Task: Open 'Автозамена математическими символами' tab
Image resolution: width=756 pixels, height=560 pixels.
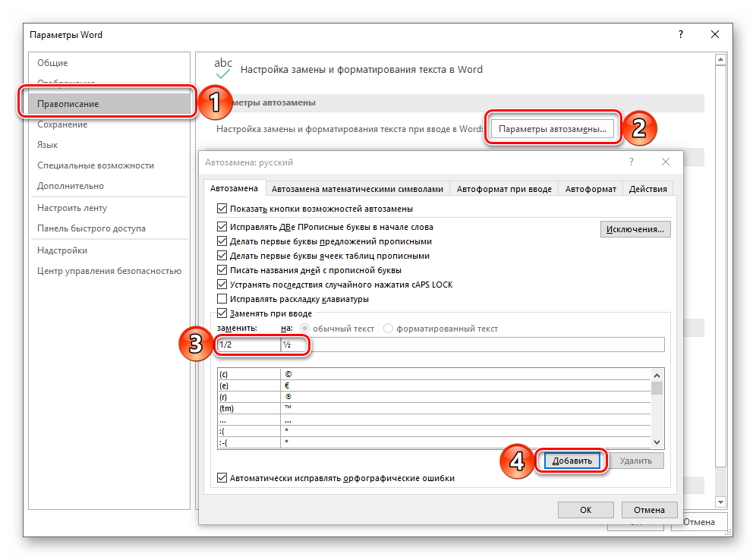Action: tap(357, 189)
